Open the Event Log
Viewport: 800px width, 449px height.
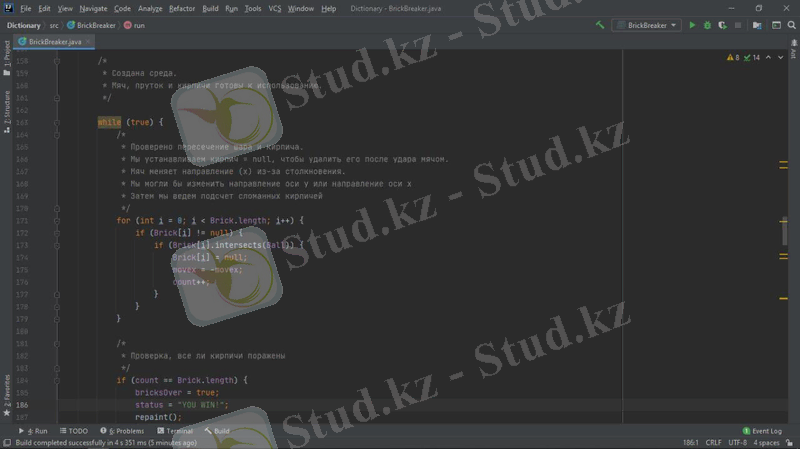(762, 431)
